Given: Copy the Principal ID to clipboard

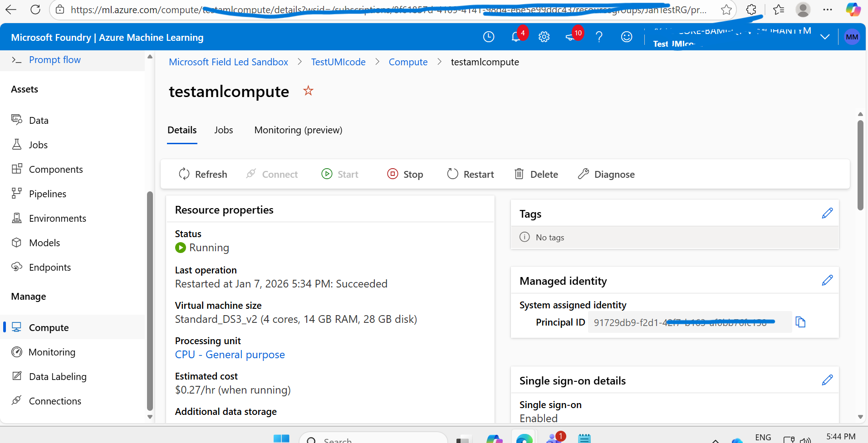Looking at the screenshot, I should pyautogui.click(x=801, y=322).
